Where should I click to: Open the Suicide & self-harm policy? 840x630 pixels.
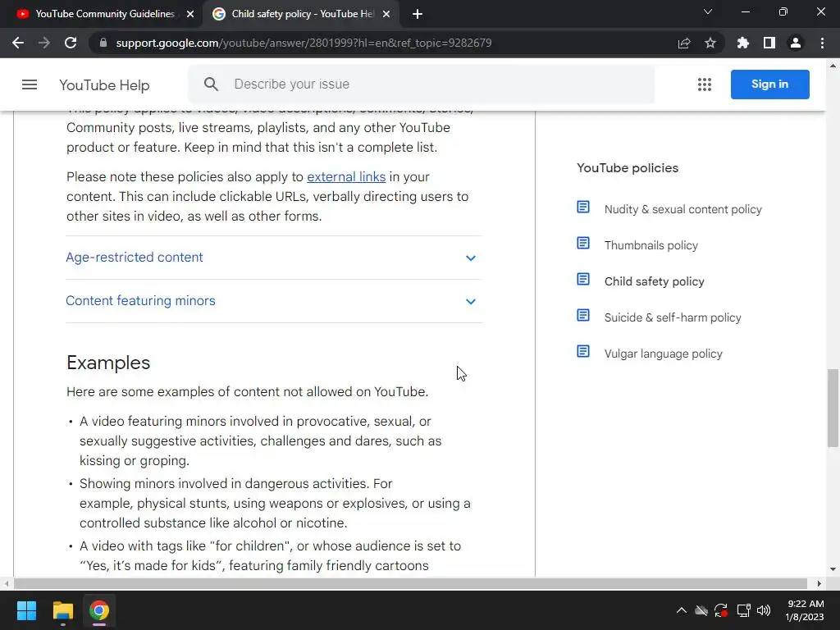click(673, 317)
